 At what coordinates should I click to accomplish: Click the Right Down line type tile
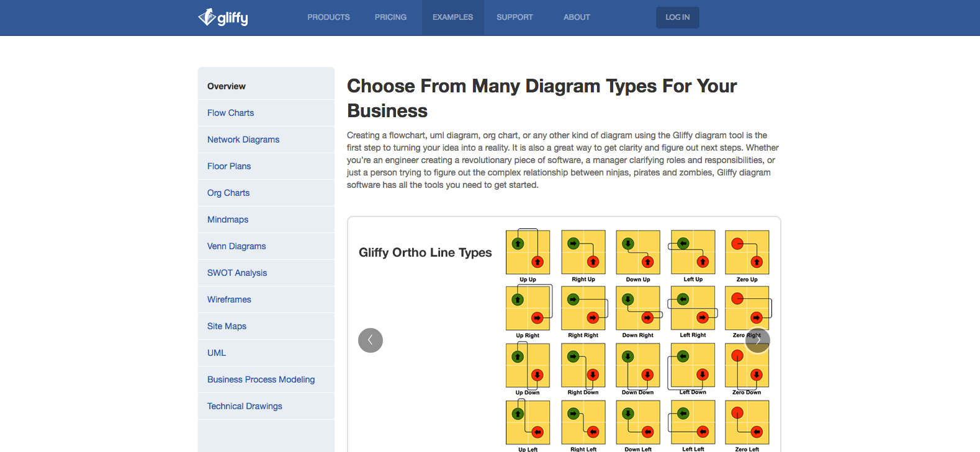click(x=583, y=365)
